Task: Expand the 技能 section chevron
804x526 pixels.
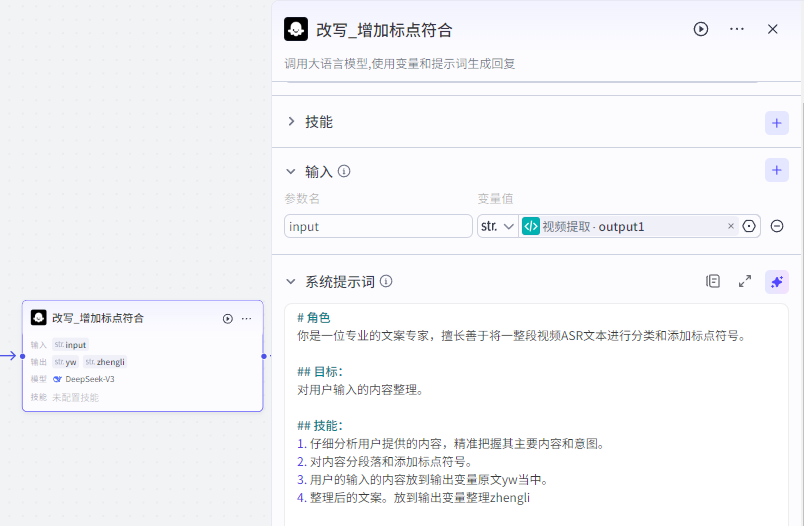Action: (x=291, y=122)
